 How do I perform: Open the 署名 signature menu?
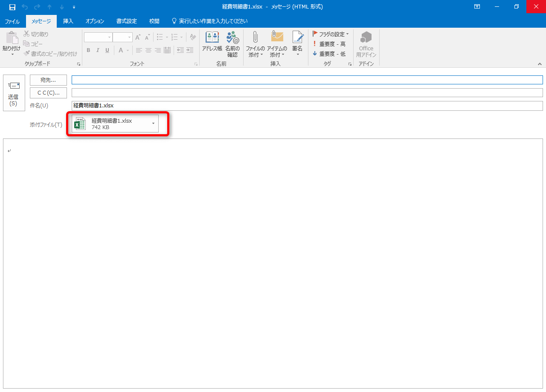[297, 44]
